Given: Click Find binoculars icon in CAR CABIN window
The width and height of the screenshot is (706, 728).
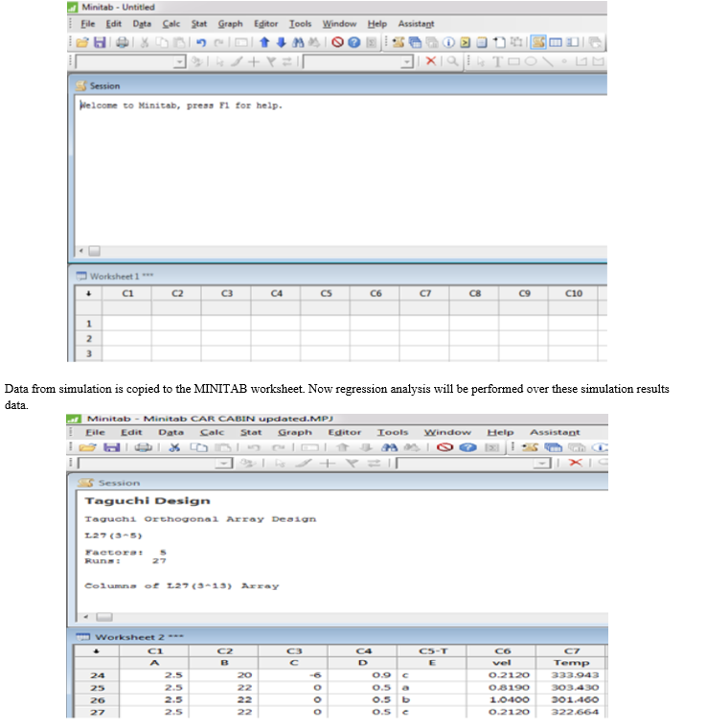Looking at the screenshot, I should [389, 447].
